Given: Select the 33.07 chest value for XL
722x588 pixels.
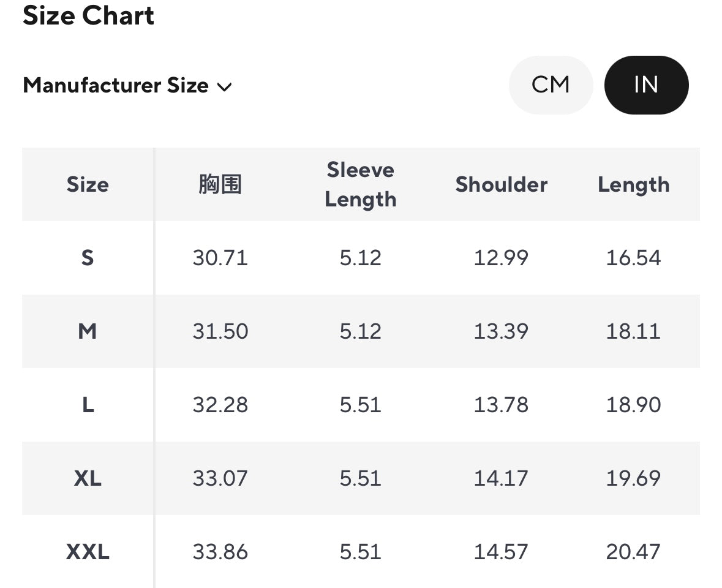Looking at the screenshot, I should [220, 478].
